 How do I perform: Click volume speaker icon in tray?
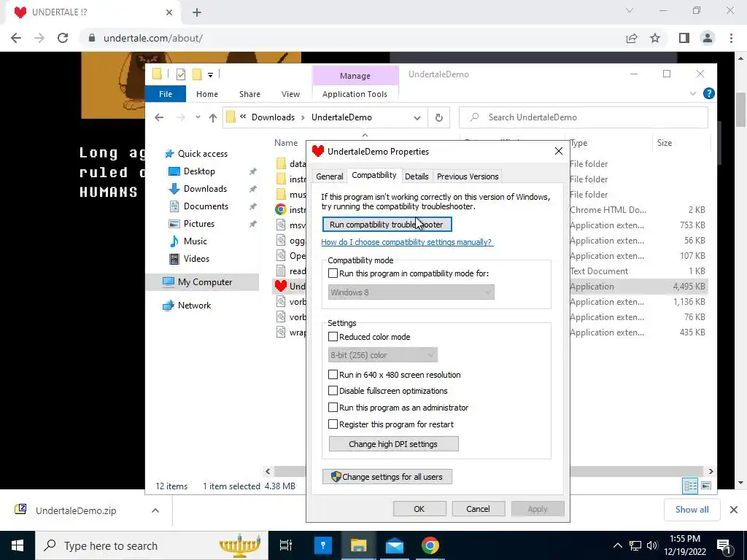point(652,545)
